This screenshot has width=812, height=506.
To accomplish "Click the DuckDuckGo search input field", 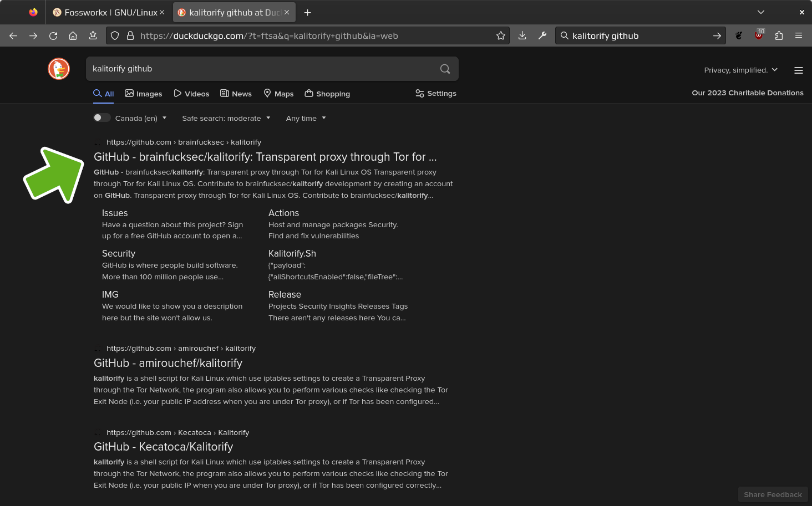I will [261, 69].
